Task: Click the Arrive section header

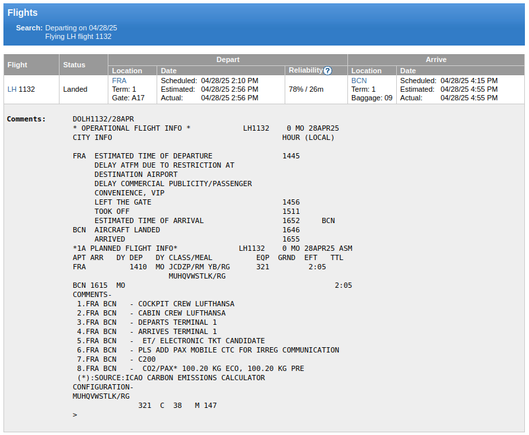Action: [436, 60]
